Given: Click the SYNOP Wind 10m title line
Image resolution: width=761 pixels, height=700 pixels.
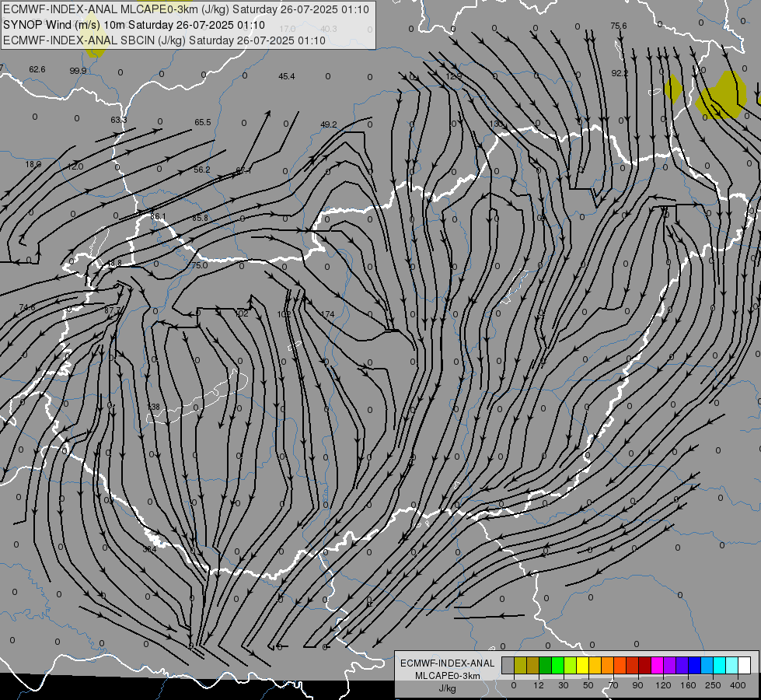Looking at the screenshot, I should (134, 25).
